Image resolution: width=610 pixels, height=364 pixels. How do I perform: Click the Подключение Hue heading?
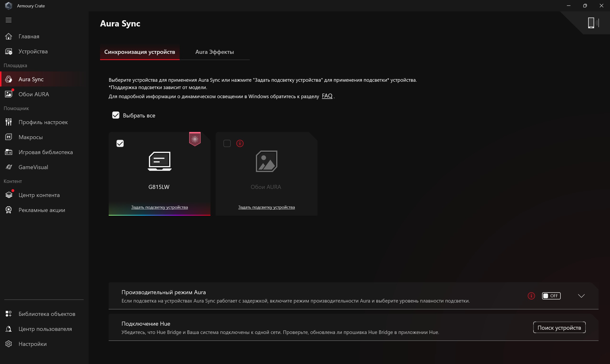pos(146,324)
